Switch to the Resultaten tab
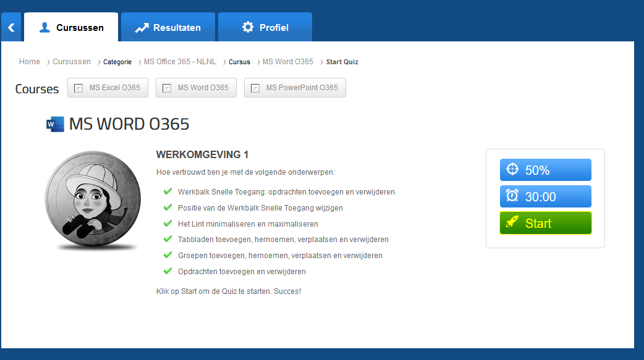 point(168,27)
